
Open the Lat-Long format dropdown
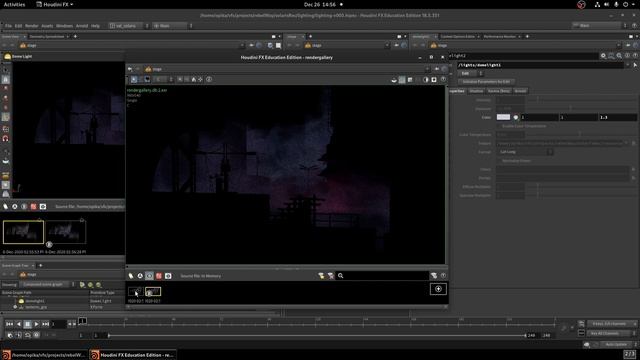[525, 152]
